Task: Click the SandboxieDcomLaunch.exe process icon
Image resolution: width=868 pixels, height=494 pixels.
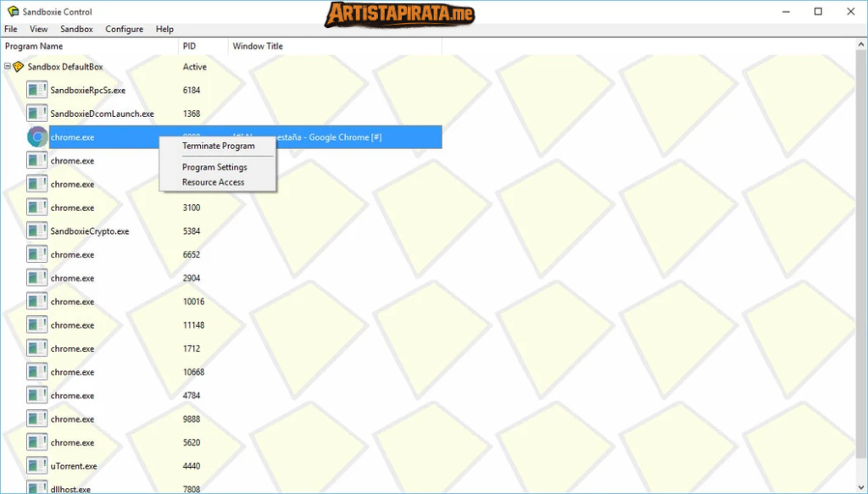Action: click(x=36, y=114)
